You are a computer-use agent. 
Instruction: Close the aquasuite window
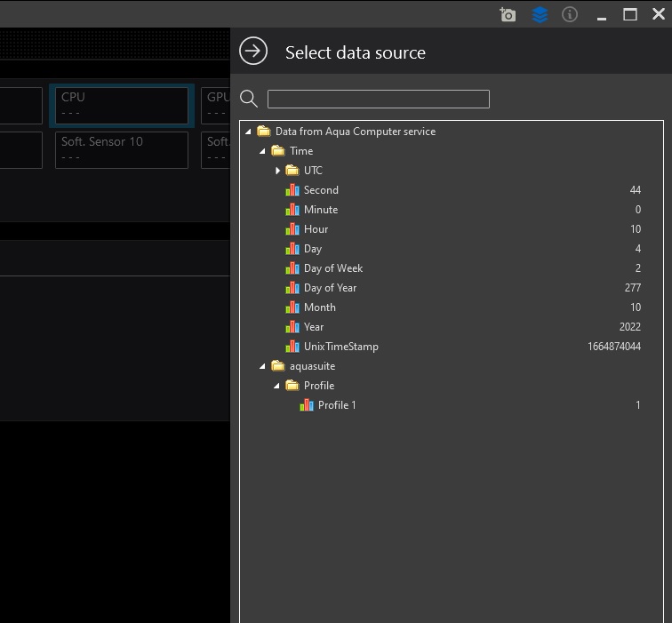coord(659,14)
